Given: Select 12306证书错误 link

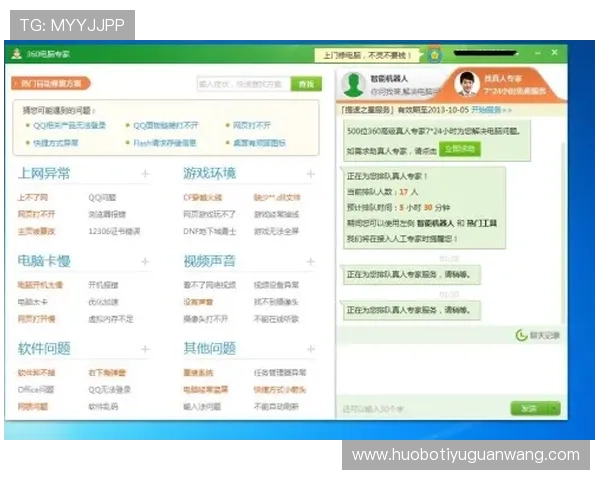Looking at the screenshot, I should (x=114, y=231).
